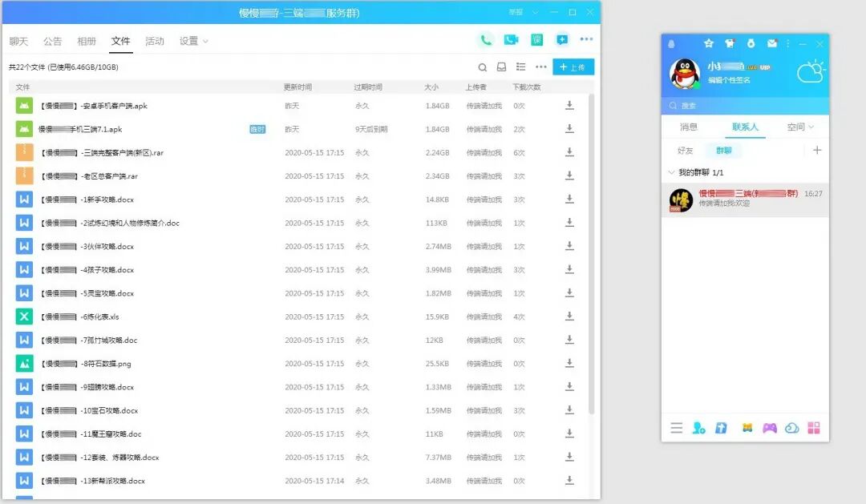Select 联系人 tab in QQ panel
Screen dimensions: 866x504
point(745,127)
